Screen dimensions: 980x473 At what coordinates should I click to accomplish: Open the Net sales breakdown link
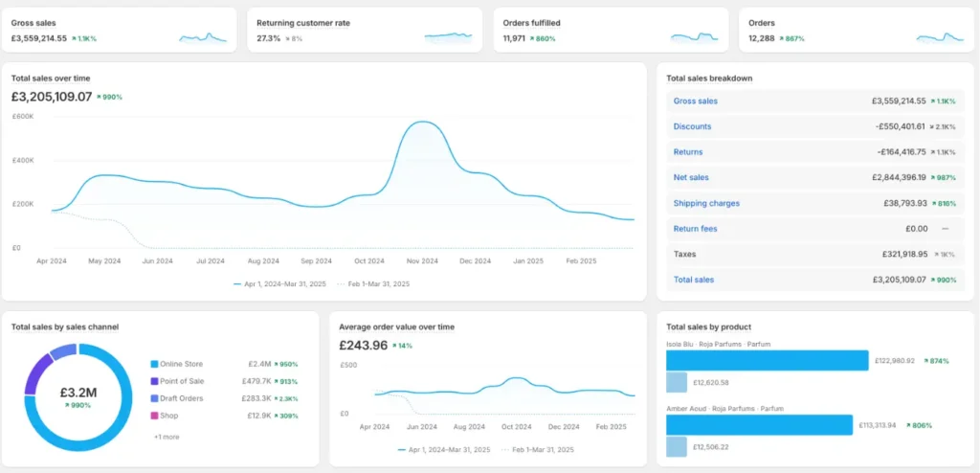coord(690,178)
